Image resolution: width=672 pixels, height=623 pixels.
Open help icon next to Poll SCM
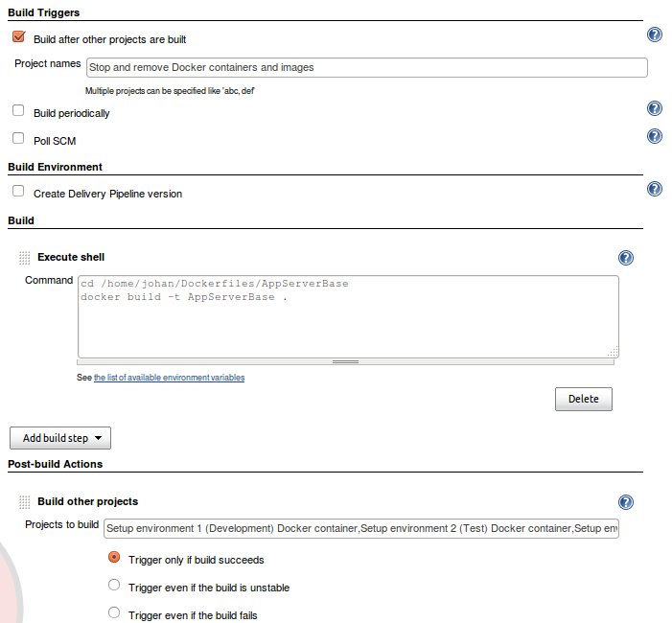(x=655, y=136)
